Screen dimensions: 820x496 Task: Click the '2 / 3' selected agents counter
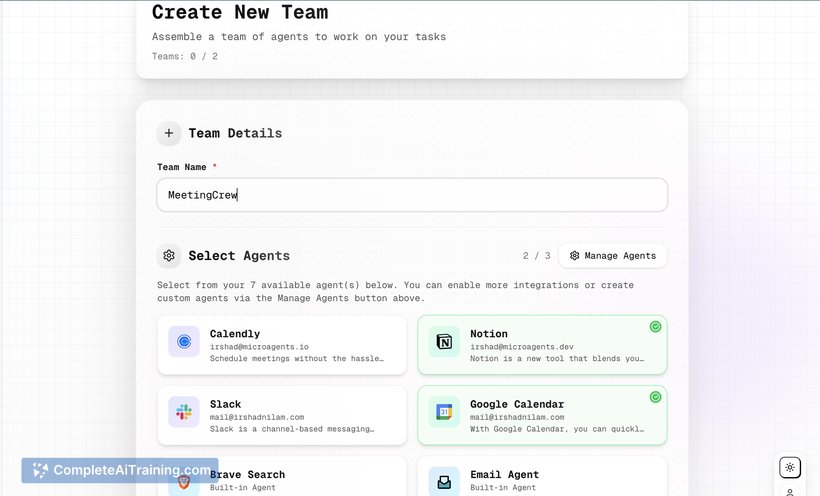click(537, 256)
